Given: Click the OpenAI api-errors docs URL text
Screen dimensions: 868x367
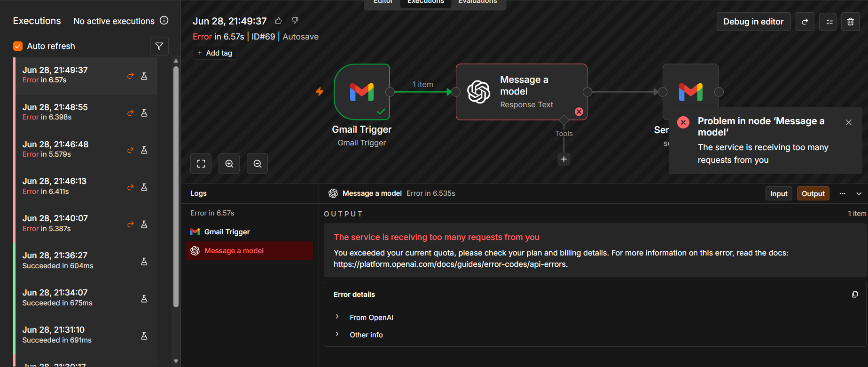Looking at the screenshot, I should coord(450,264).
